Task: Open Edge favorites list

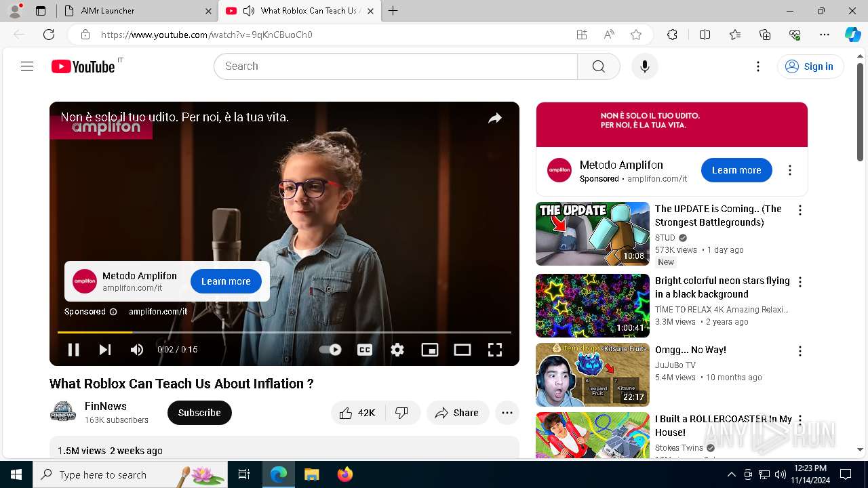Action: (735, 35)
